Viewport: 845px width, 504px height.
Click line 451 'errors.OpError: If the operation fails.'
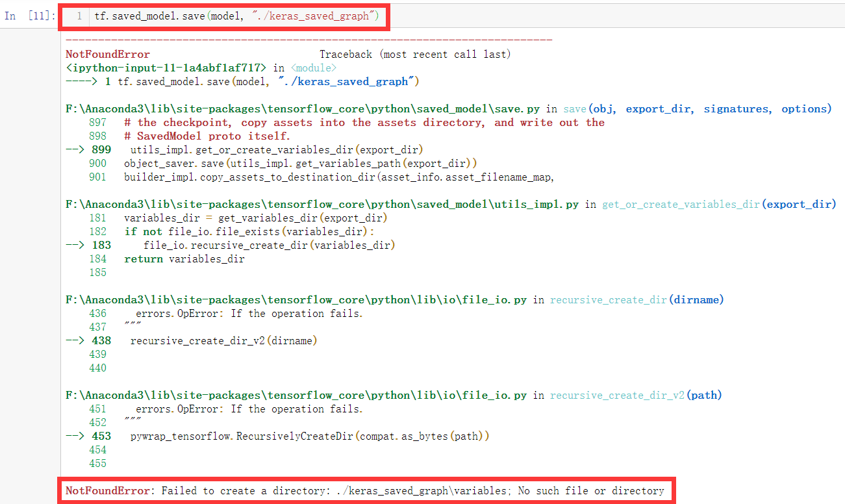tap(249, 409)
